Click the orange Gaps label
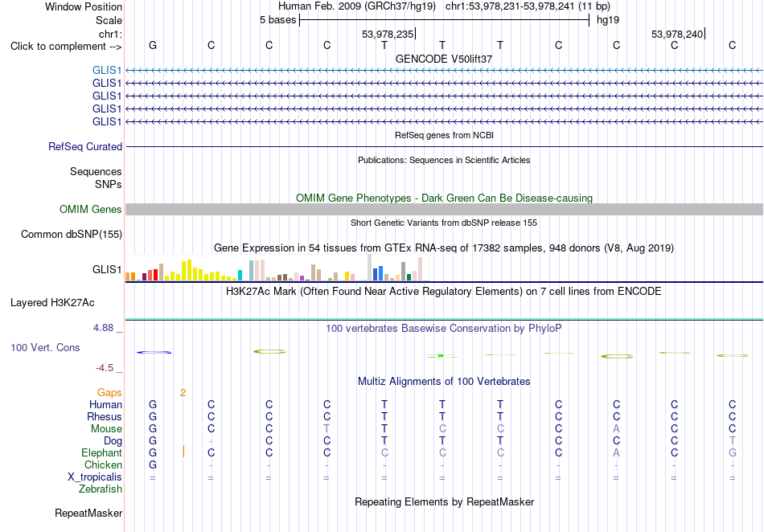This screenshot has width=764, height=532. (109, 392)
